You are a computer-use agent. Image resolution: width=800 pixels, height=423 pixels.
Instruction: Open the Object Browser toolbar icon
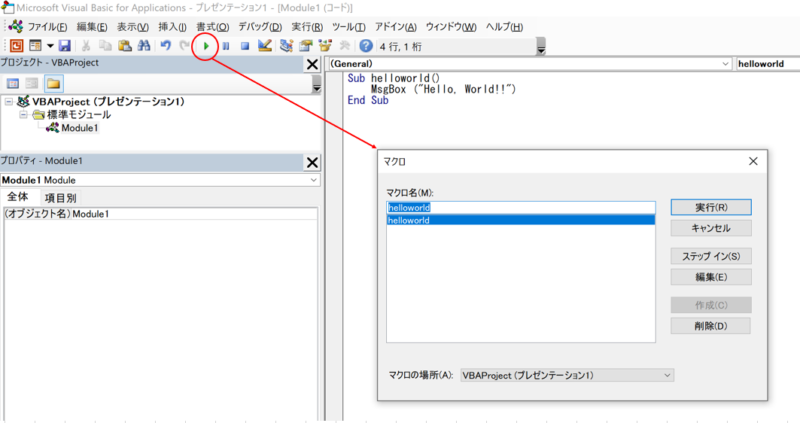(325, 46)
